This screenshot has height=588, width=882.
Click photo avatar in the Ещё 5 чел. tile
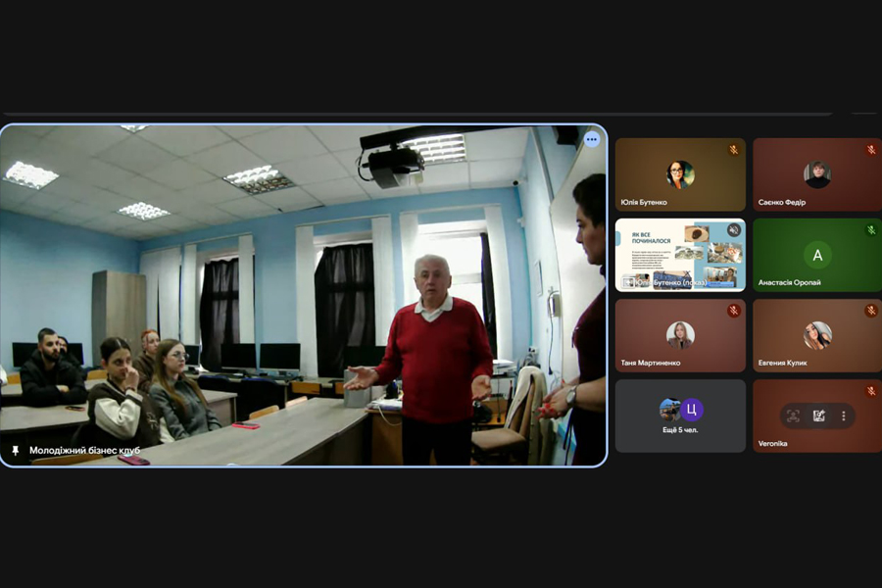click(669, 411)
